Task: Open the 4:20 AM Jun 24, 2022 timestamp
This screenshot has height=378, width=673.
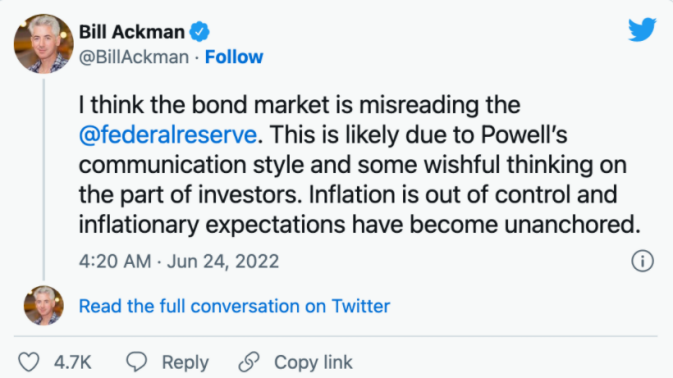Action: click(x=179, y=261)
